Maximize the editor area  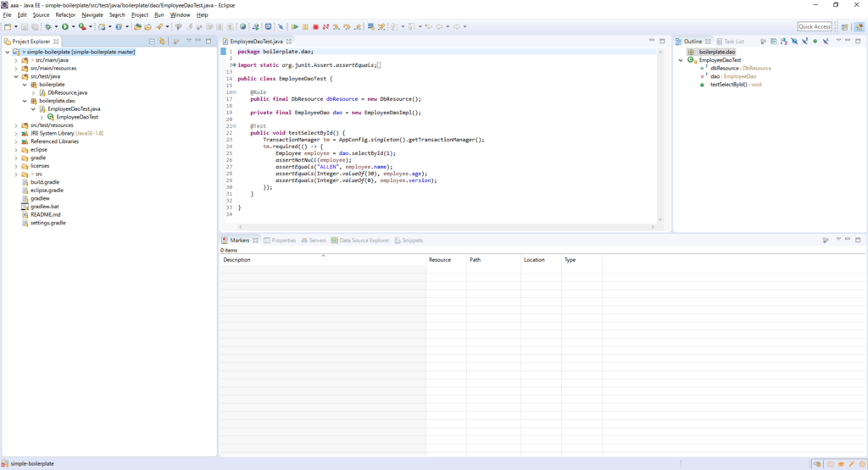pyautogui.click(x=662, y=41)
